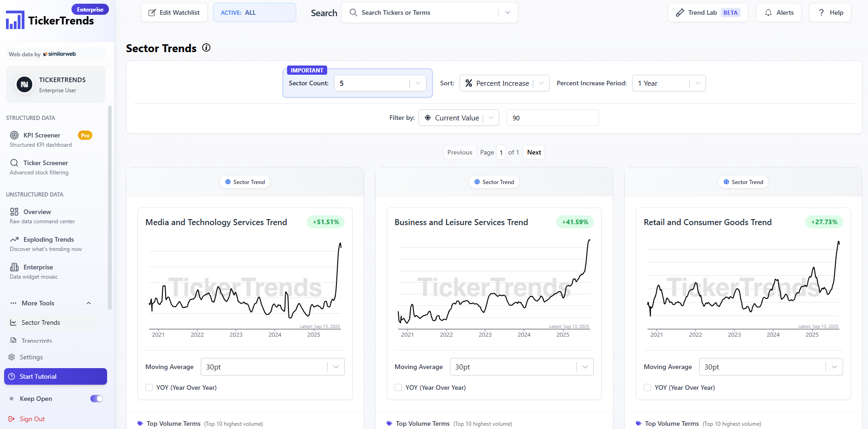Click the Settings gear icon in sidebar

12,357
